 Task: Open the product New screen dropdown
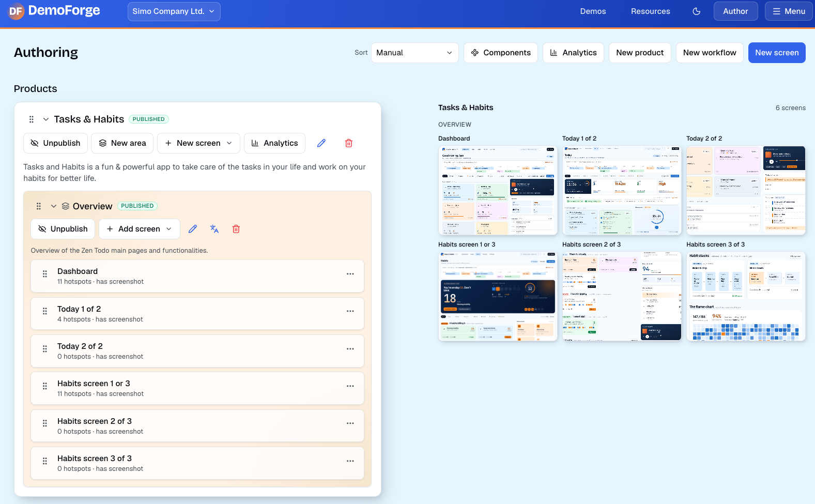click(198, 143)
